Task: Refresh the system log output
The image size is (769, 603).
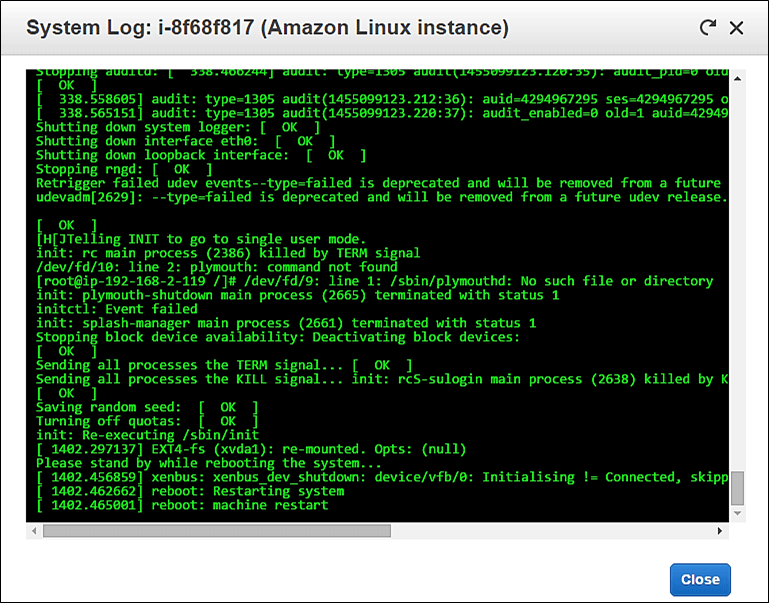Action: pyautogui.click(x=708, y=28)
